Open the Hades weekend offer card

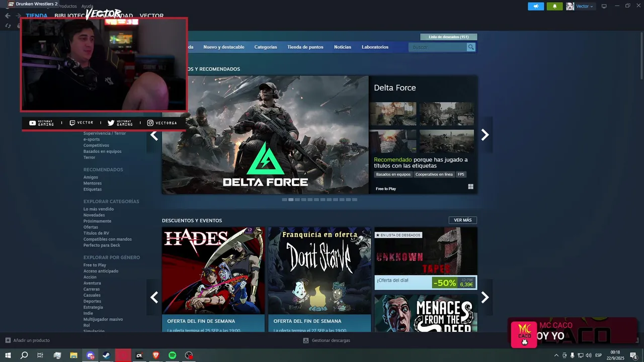tap(213, 279)
